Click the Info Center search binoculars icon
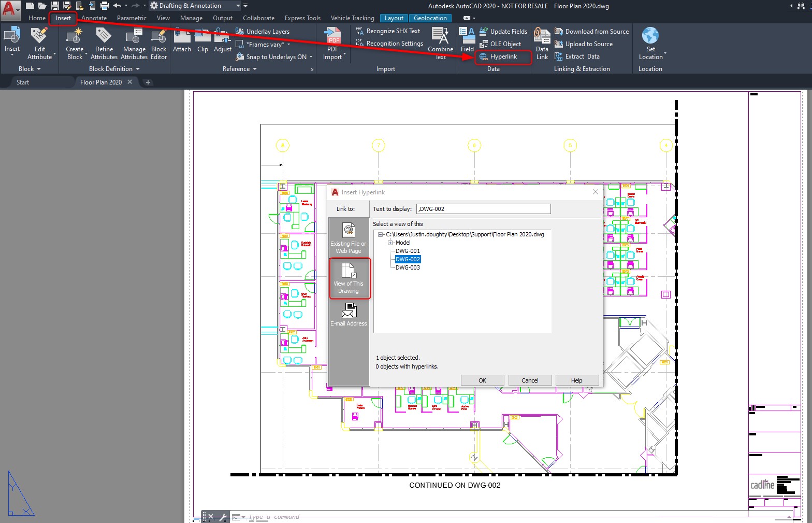The height and width of the screenshot is (523, 812). coord(802,6)
